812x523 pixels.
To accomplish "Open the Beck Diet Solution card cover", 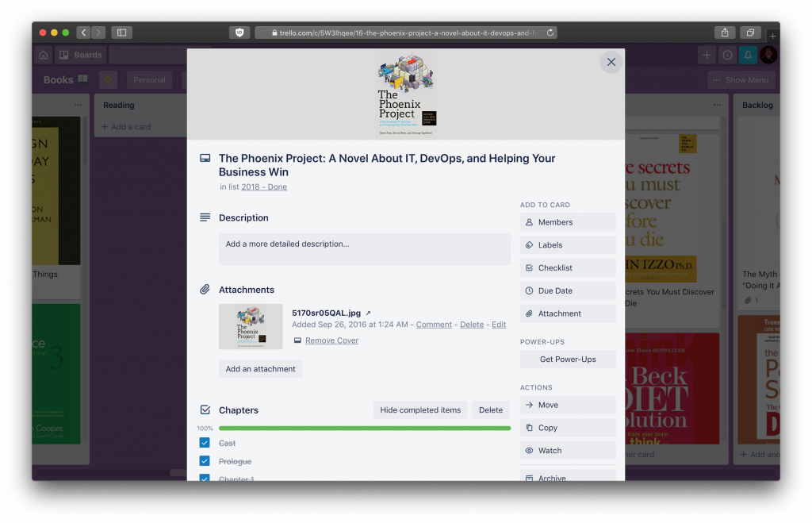I will (x=672, y=388).
